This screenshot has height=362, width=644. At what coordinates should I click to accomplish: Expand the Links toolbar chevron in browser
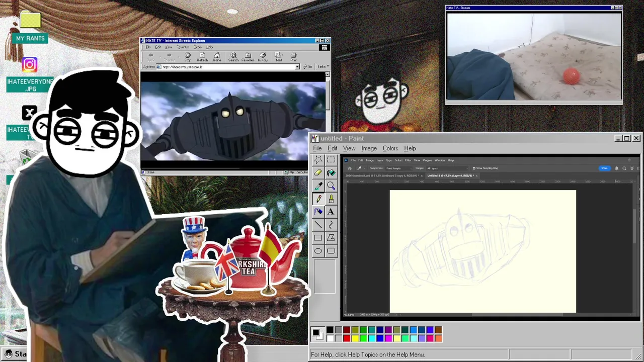pyautogui.click(x=328, y=66)
